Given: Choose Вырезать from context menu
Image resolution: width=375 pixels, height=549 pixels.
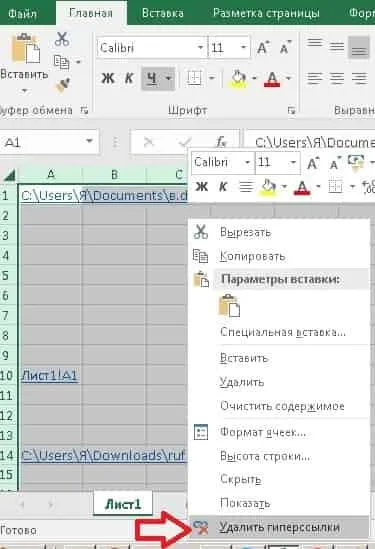Looking at the screenshot, I should (245, 232).
